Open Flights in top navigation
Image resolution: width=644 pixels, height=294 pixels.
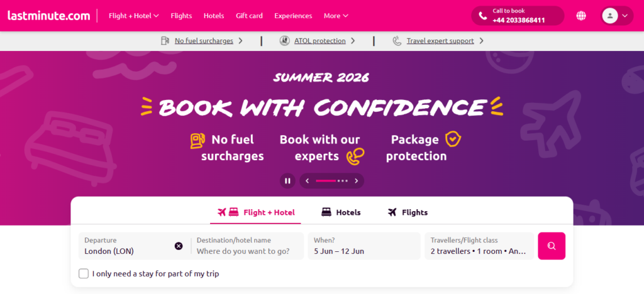click(x=181, y=16)
